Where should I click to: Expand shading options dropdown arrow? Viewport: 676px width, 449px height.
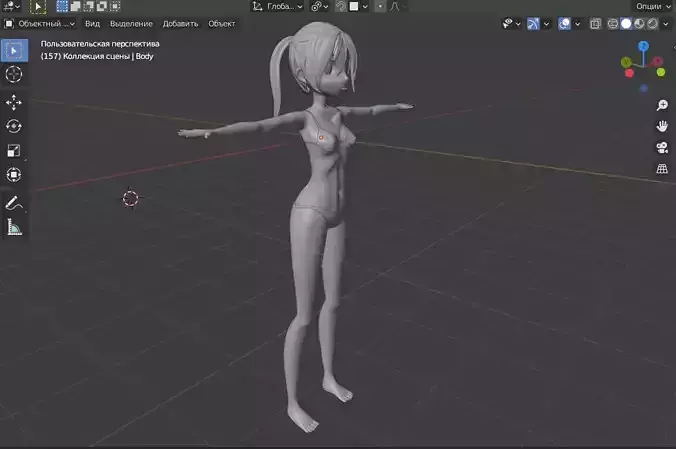pos(666,24)
